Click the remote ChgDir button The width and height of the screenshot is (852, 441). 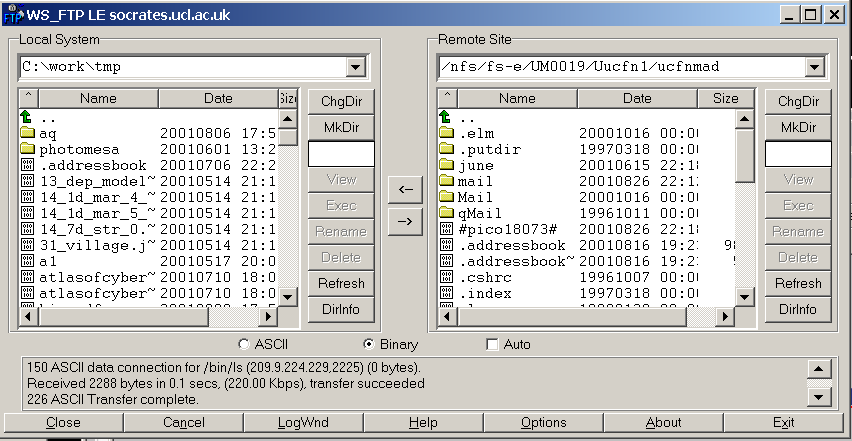(798, 102)
